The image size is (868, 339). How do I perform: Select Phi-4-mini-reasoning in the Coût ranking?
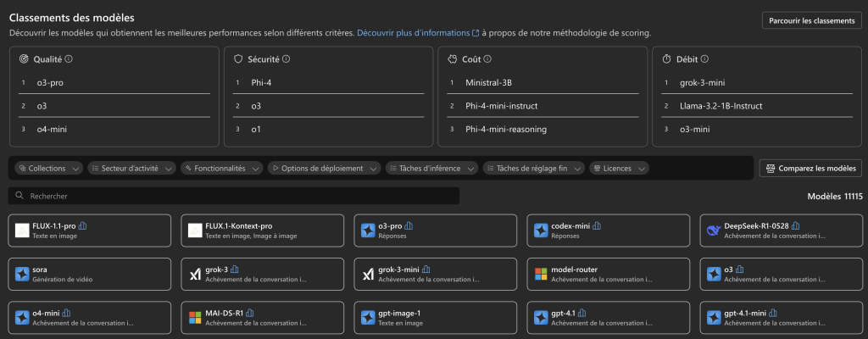point(506,129)
